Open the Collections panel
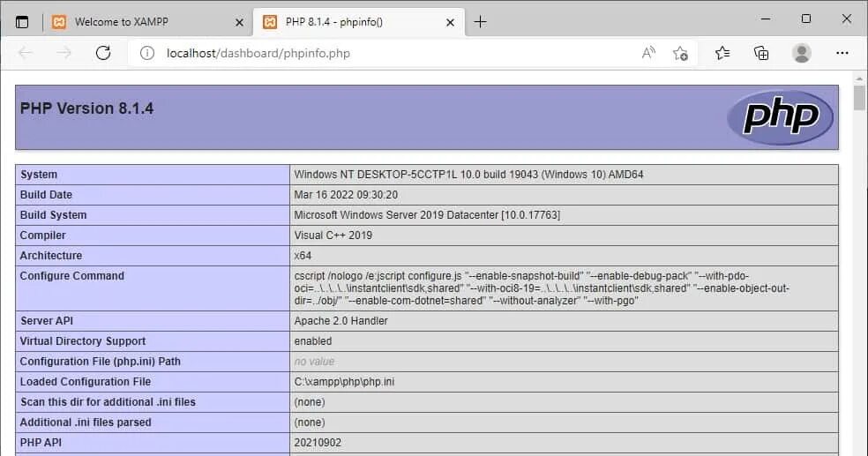Image resolution: width=868 pixels, height=456 pixels. click(x=762, y=53)
